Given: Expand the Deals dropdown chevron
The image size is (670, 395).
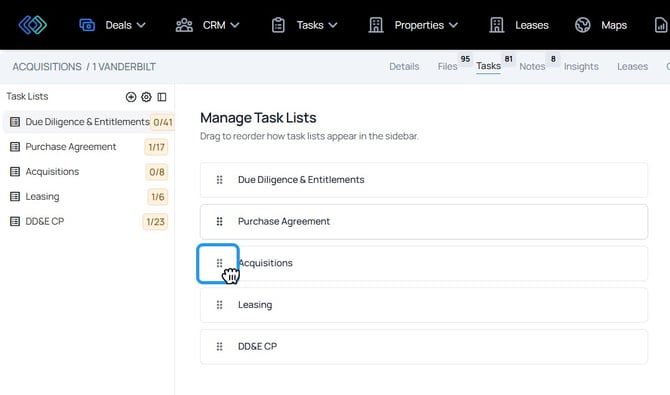Looking at the screenshot, I should pyautogui.click(x=141, y=25).
